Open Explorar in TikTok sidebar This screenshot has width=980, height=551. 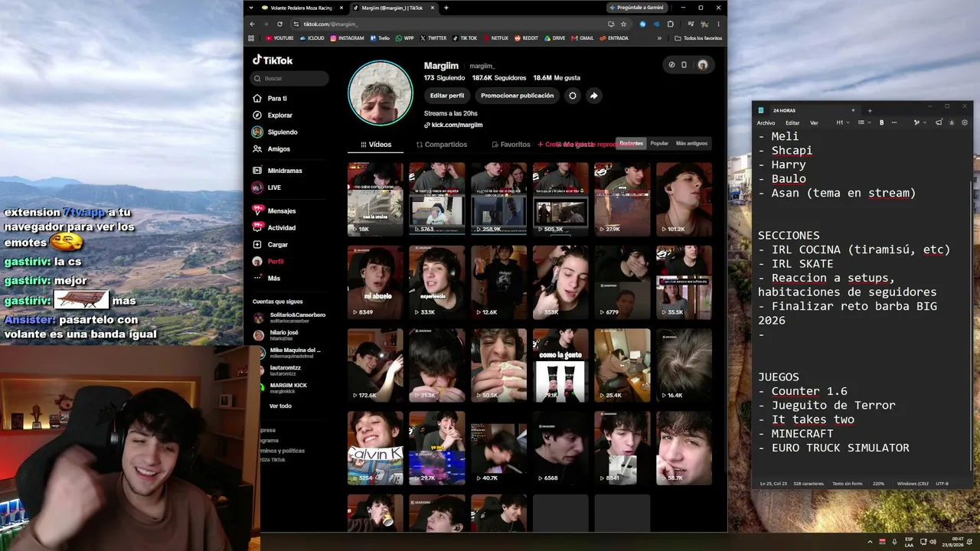point(279,115)
